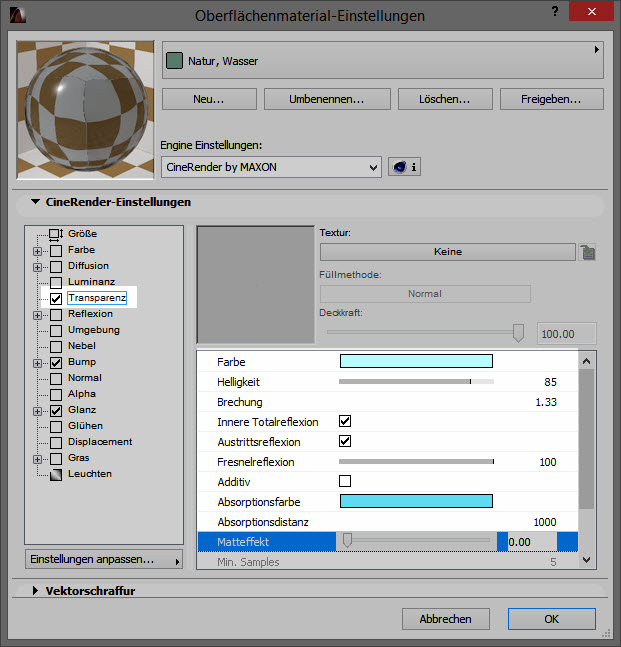Open the Natur, Wasser material popup arrow
Image resolution: width=621 pixels, height=647 pixels.
[596, 50]
